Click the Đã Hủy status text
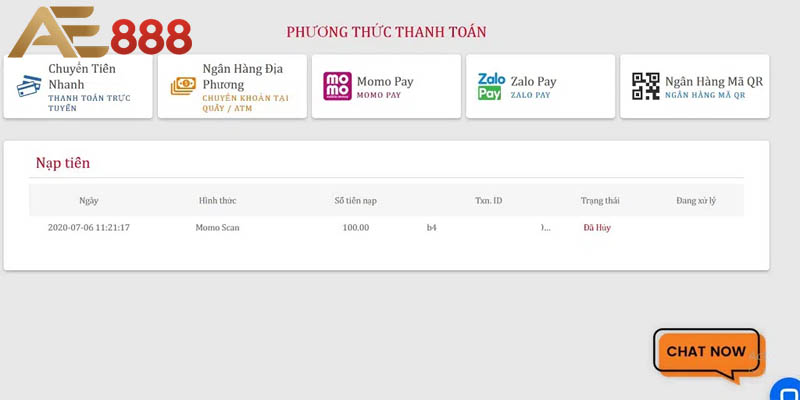The width and height of the screenshot is (800, 400). click(597, 228)
